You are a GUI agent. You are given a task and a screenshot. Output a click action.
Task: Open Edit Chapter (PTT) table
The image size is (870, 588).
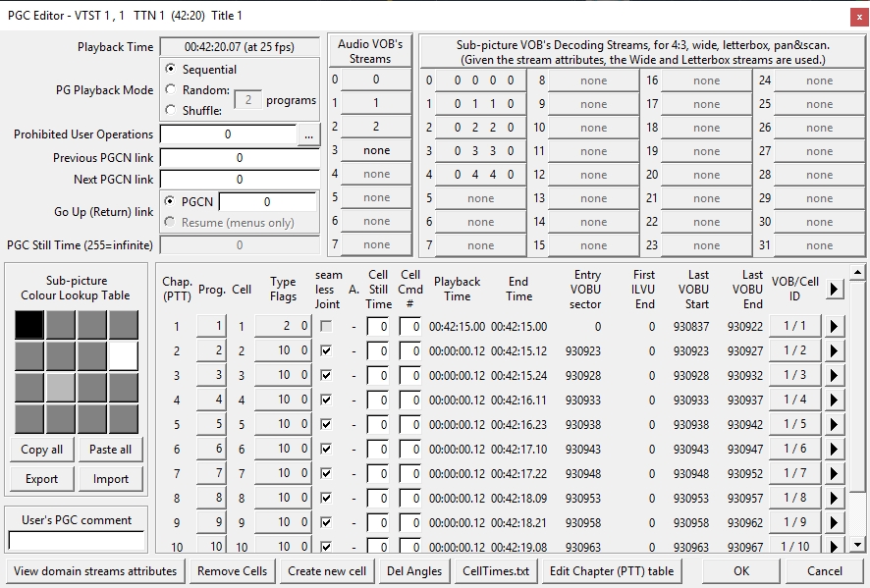[x=612, y=571]
